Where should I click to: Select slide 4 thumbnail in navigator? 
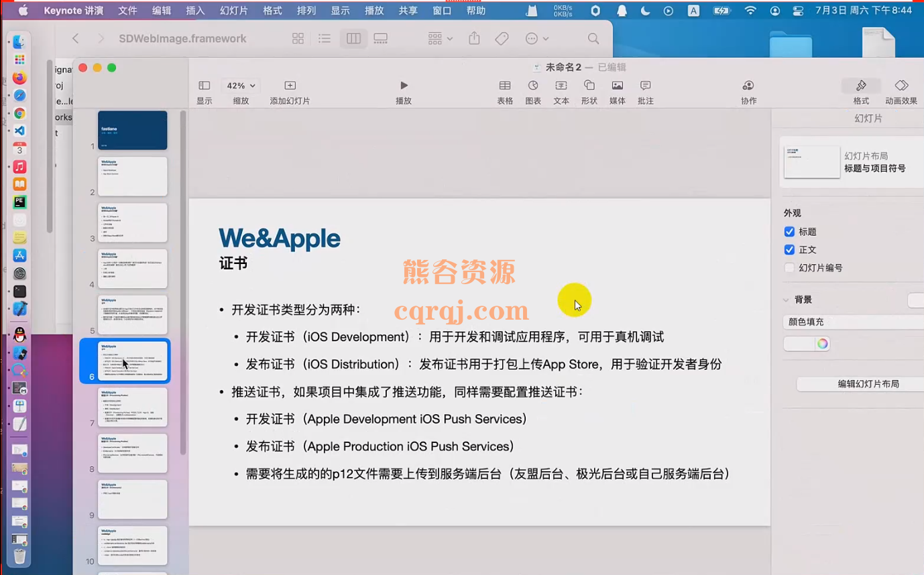coord(133,269)
